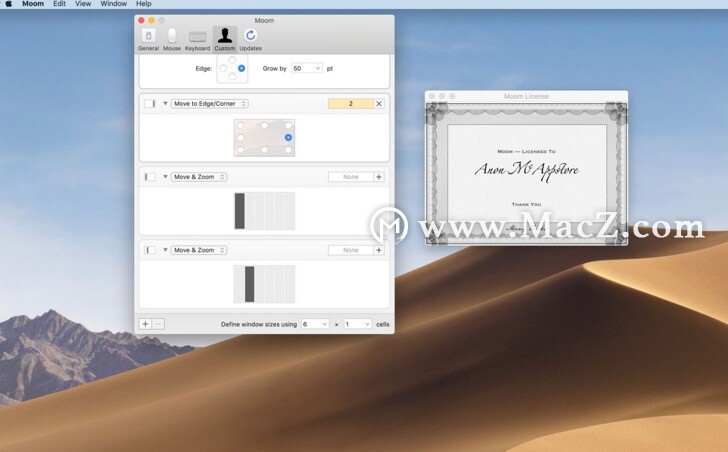
Task: Pick the top-right corner radio in screen preview
Action: [288, 125]
